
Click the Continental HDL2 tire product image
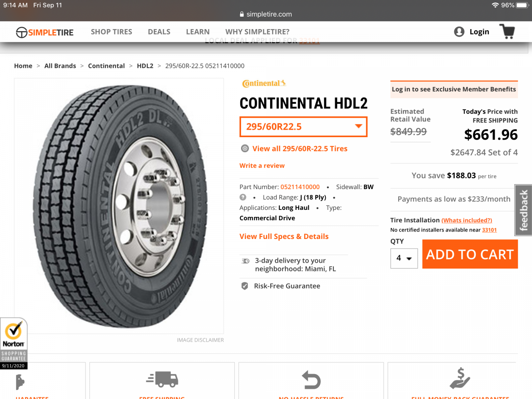coord(119,206)
